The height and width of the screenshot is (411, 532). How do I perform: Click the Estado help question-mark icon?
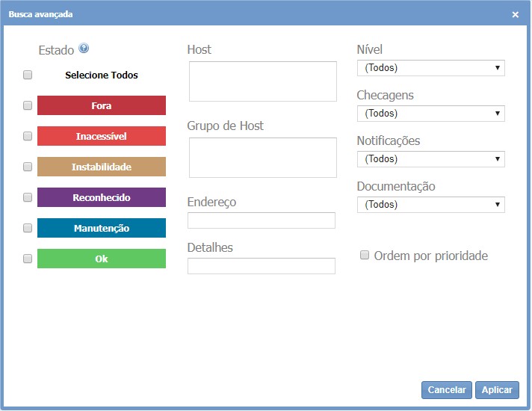84,49
